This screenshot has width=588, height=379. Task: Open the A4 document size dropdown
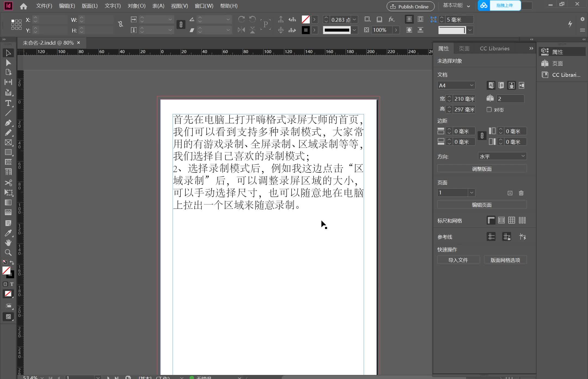(456, 85)
